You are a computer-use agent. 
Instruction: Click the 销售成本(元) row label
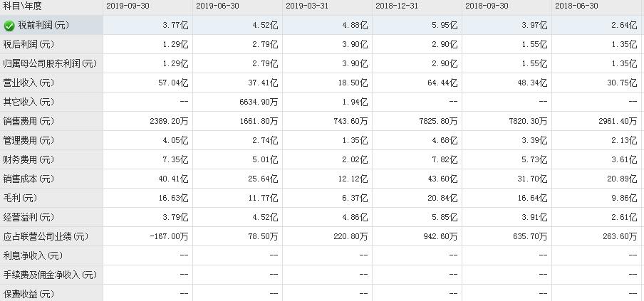point(29,179)
